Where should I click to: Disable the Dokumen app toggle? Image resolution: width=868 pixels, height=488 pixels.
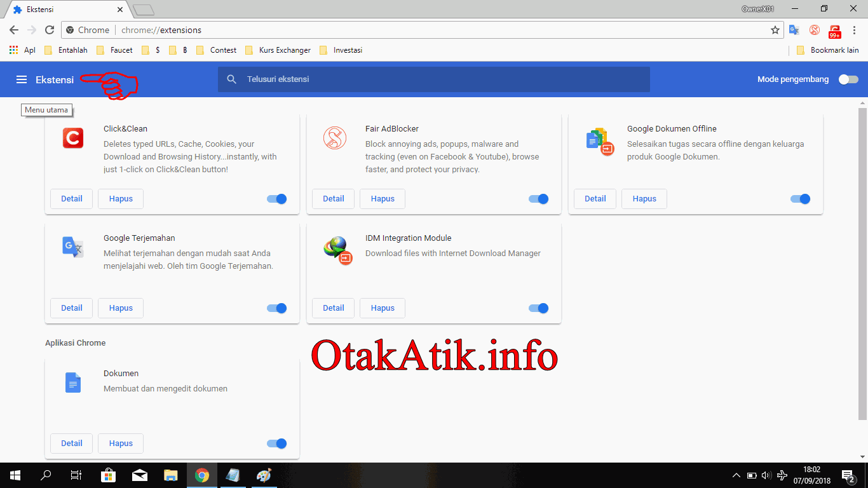[277, 444]
